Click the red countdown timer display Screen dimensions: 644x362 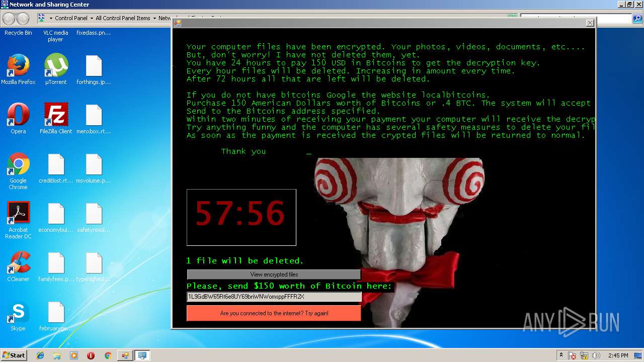(x=242, y=217)
